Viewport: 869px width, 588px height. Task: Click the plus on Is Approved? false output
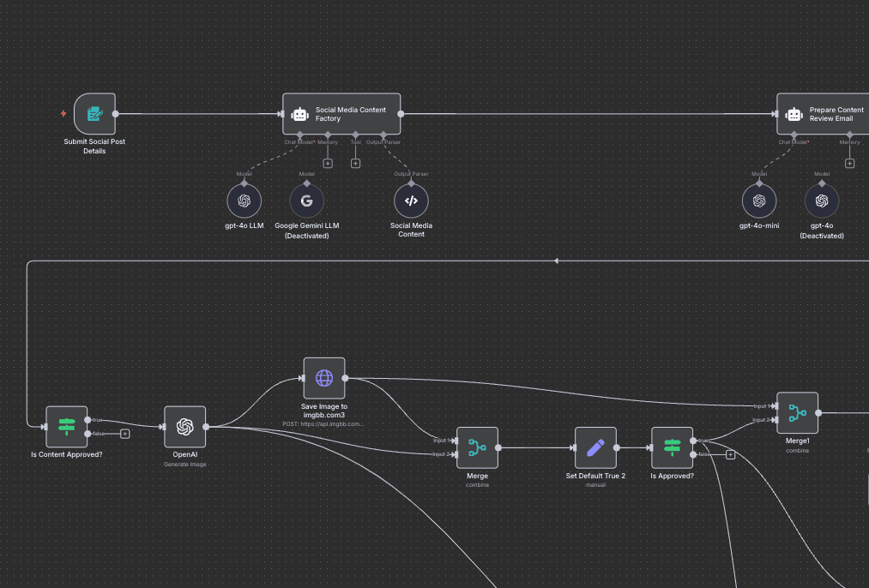(x=730, y=455)
